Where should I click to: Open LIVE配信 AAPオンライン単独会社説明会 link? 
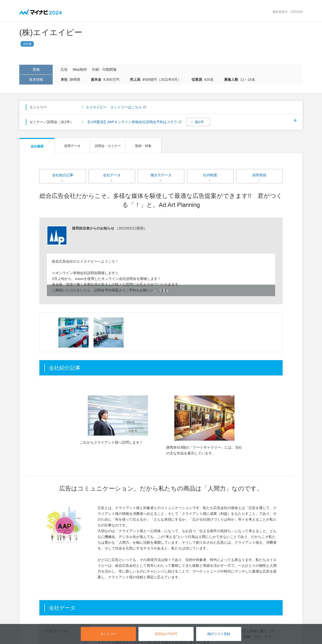131,122
